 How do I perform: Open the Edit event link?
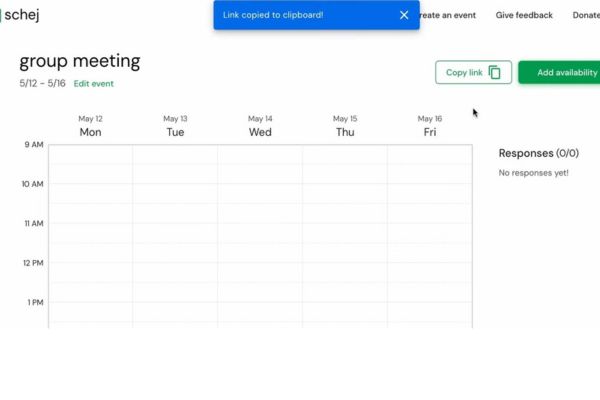[94, 83]
